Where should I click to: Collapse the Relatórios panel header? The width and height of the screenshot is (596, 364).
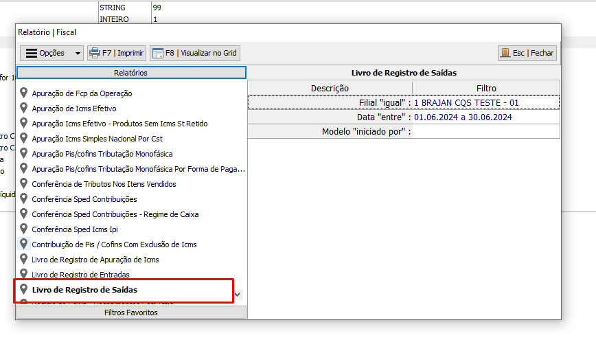pos(130,73)
